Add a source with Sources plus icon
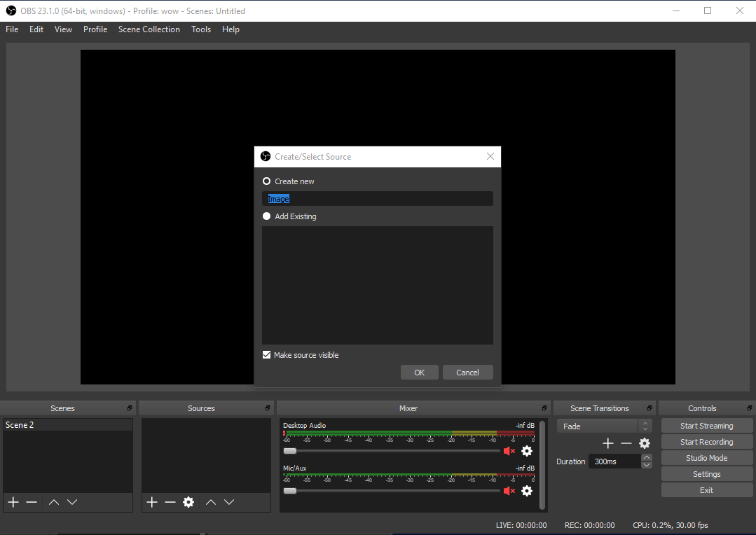 tap(152, 502)
